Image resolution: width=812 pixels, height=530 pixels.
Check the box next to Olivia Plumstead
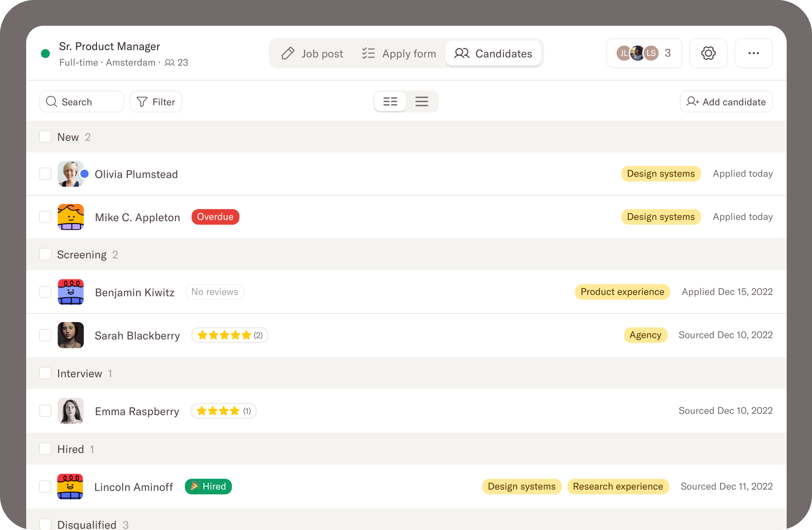click(45, 174)
